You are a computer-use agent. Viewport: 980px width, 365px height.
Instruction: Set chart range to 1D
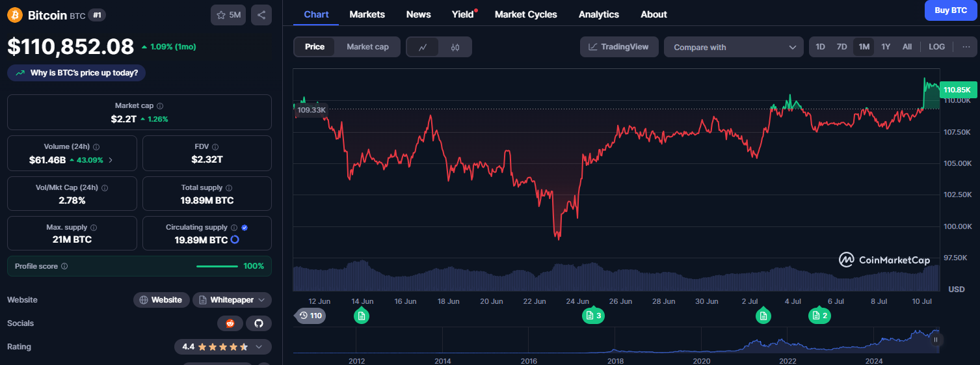(x=821, y=47)
